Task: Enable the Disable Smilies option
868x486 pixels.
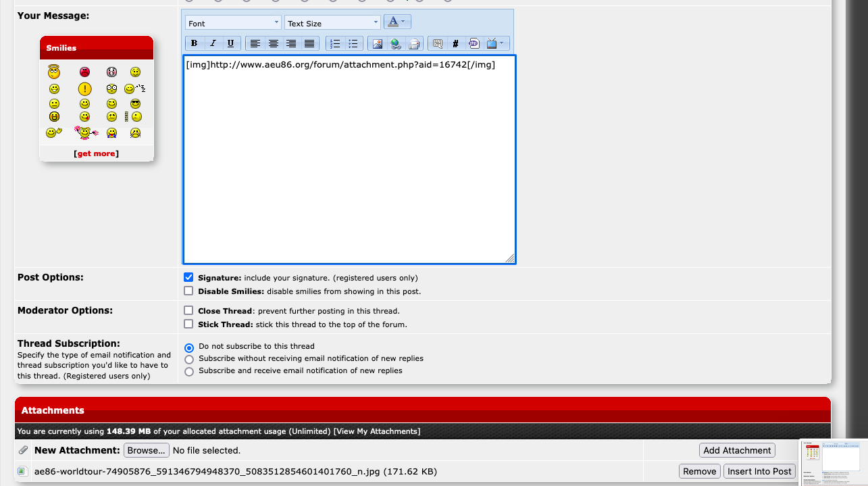Action: [x=188, y=291]
